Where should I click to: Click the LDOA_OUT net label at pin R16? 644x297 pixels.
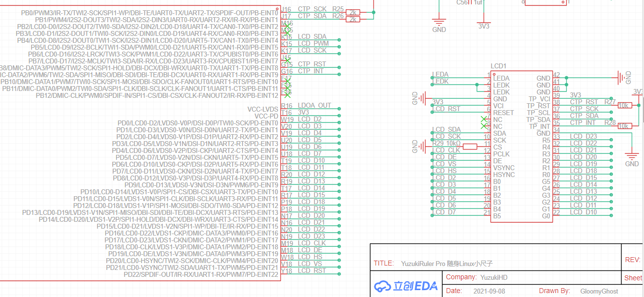click(x=314, y=105)
